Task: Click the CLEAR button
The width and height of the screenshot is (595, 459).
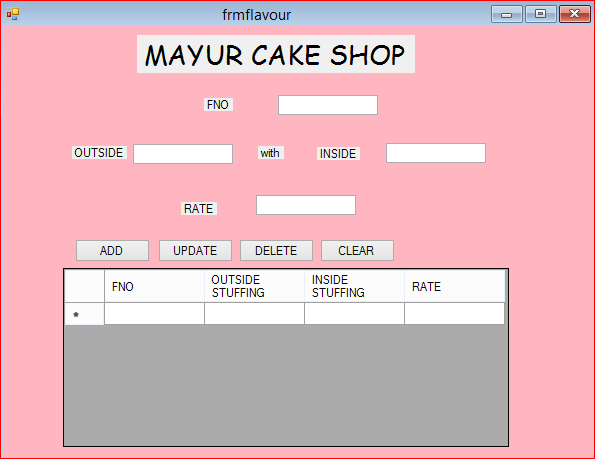Action: 357,250
